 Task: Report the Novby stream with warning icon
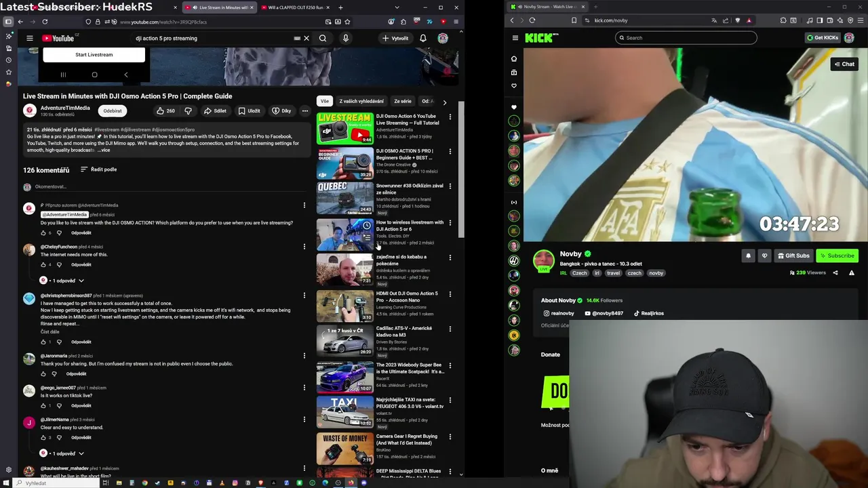coord(852,272)
